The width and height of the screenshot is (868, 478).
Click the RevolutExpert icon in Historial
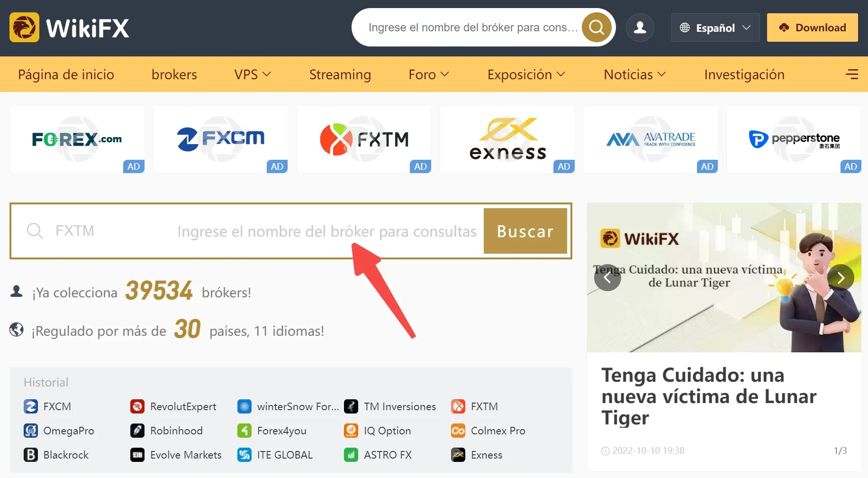coord(137,406)
